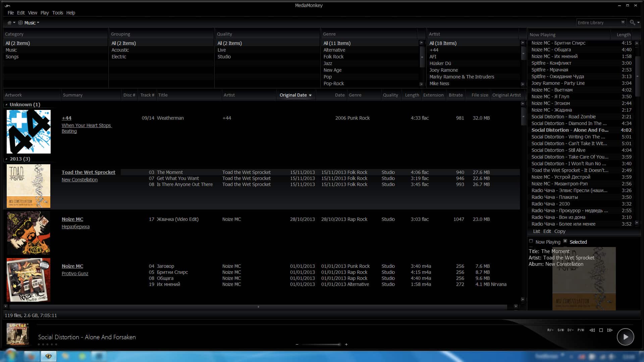
Task: Open the search options dropdown arrow
Action: coord(638,23)
